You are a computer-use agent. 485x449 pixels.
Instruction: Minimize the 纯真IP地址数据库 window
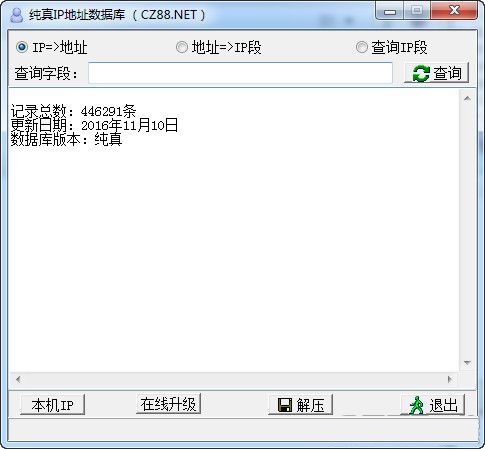tap(390, 11)
